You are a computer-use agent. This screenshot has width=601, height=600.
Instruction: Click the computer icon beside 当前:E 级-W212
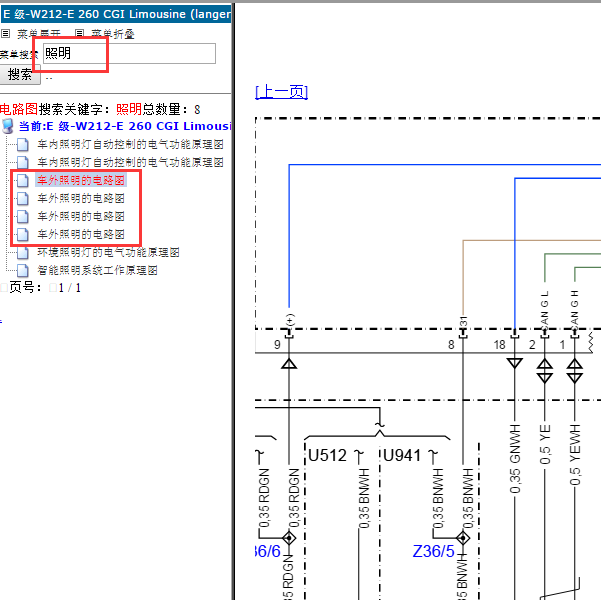(x=8, y=126)
